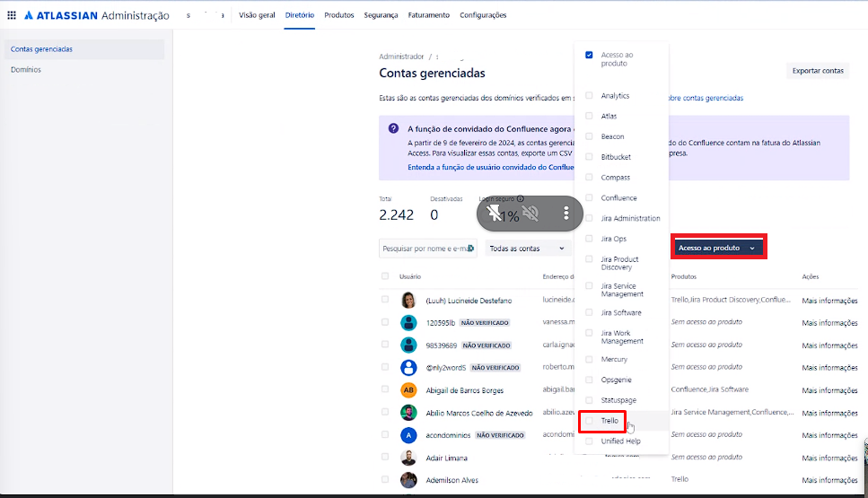The height and width of the screenshot is (498, 868).
Task: Click the Atlassian logo icon
Action: (x=29, y=15)
